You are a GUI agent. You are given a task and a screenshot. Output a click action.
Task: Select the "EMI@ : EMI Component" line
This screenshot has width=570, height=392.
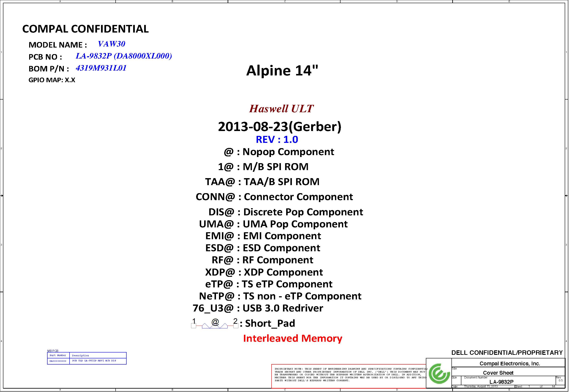263,236
